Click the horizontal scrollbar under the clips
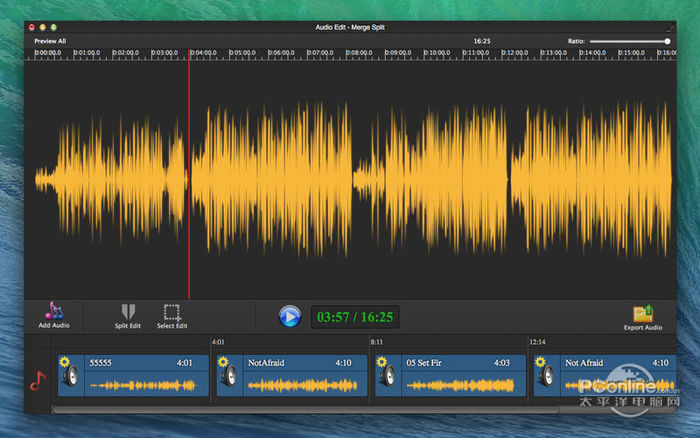 coord(300,409)
